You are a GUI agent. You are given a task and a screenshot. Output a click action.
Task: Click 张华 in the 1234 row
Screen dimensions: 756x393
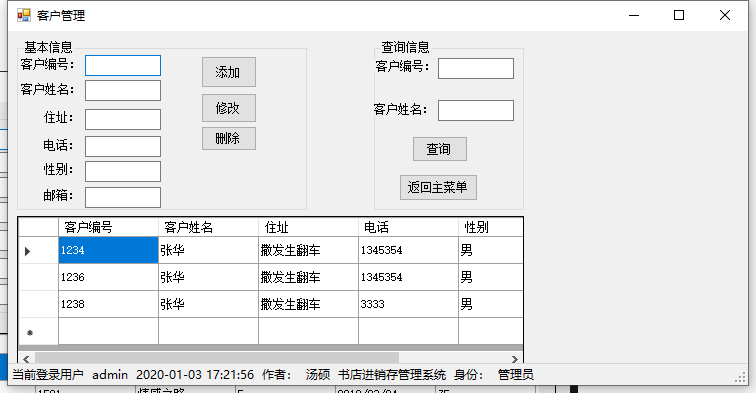pyautogui.click(x=208, y=250)
